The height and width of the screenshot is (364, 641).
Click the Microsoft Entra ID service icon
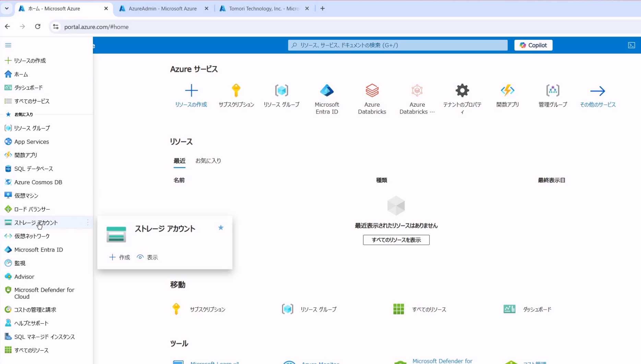tap(327, 91)
